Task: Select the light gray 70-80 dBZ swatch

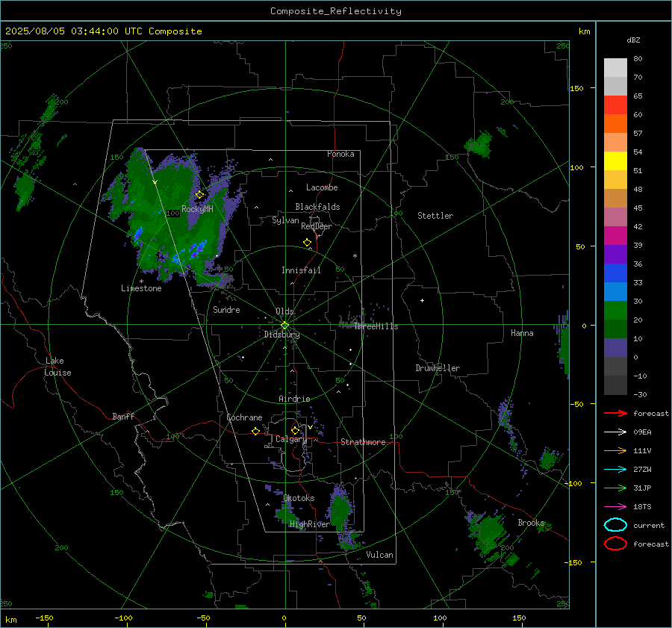Action: coord(615,68)
